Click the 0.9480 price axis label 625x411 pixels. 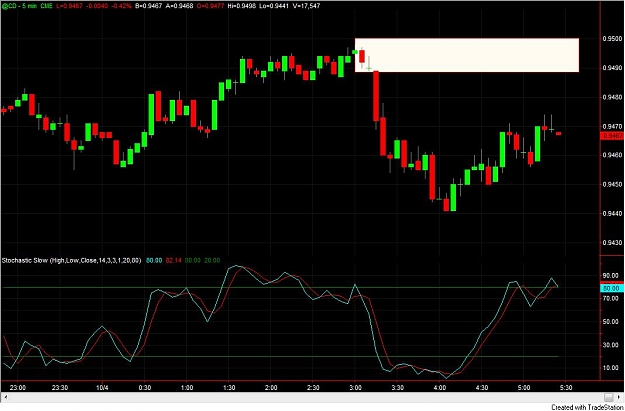pyautogui.click(x=614, y=97)
